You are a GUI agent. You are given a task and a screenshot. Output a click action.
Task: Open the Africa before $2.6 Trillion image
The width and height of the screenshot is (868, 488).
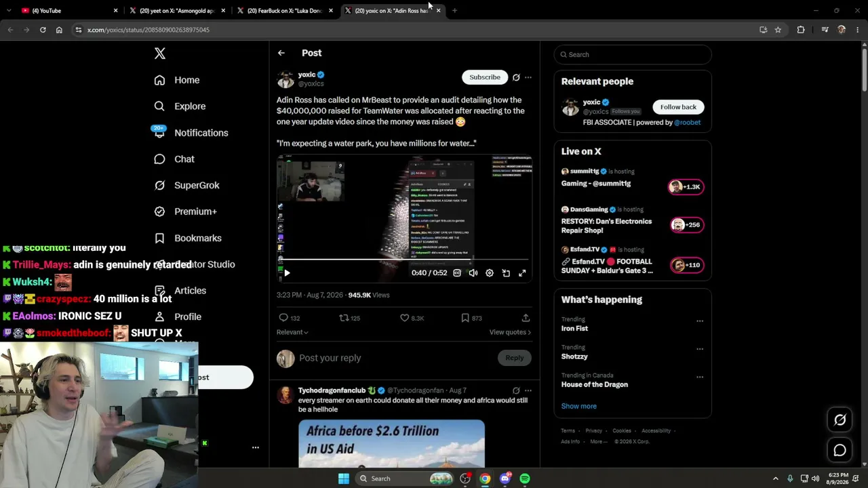391,444
